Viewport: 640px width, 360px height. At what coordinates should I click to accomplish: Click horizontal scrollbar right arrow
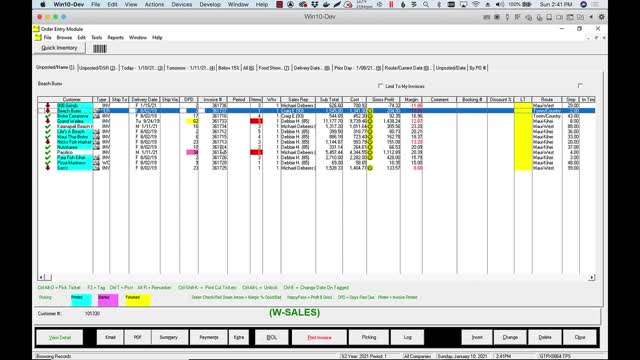click(592, 278)
